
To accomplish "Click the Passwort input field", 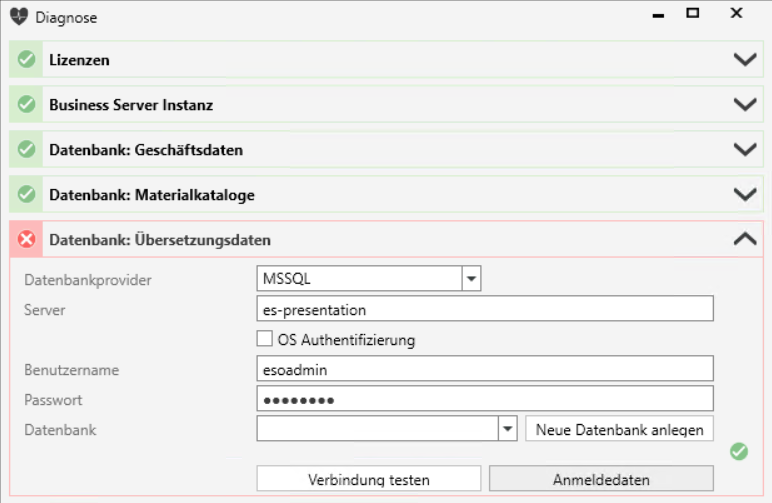I will pos(485,399).
